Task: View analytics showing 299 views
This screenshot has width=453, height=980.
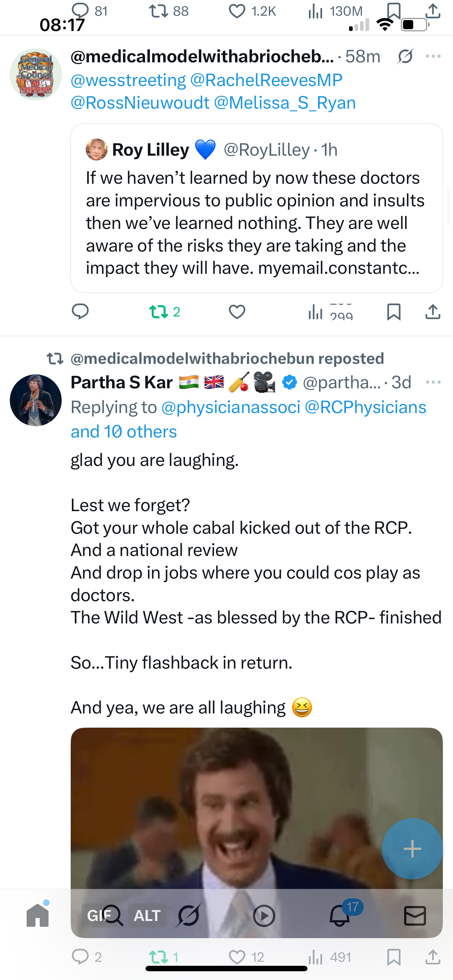Action: 330,312
